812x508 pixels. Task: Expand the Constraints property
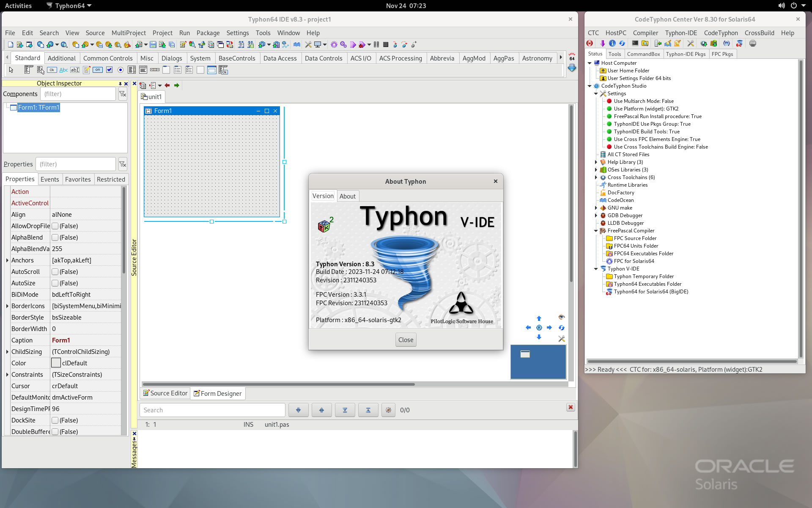(7, 375)
